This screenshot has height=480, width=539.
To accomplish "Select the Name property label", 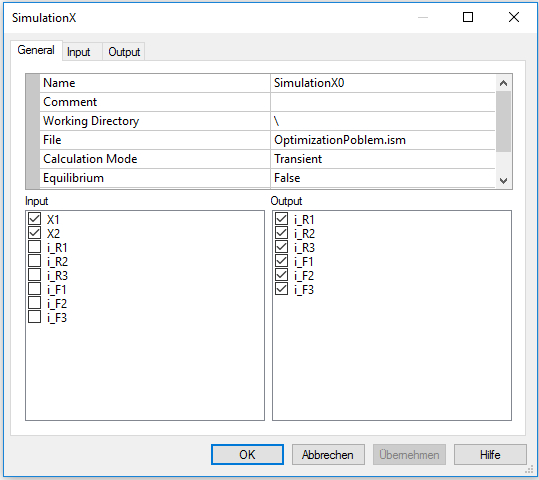I will click(x=155, y=83).
